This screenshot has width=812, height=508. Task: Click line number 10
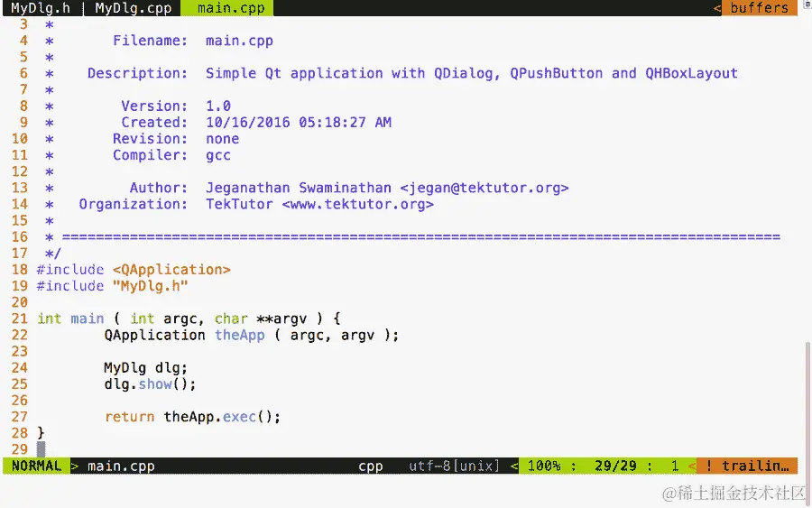(20, 139)
